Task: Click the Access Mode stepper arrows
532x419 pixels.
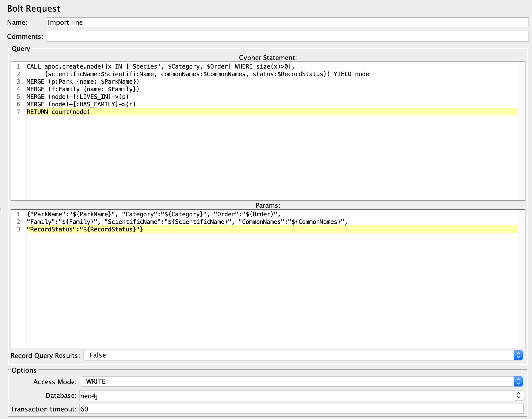Action: coord(518,381)
